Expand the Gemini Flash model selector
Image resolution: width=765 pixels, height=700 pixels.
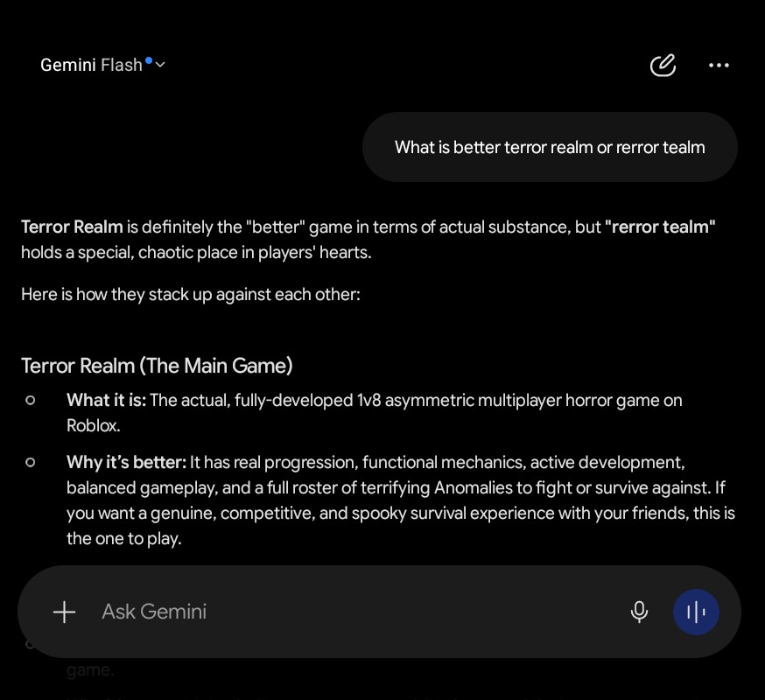103,65
